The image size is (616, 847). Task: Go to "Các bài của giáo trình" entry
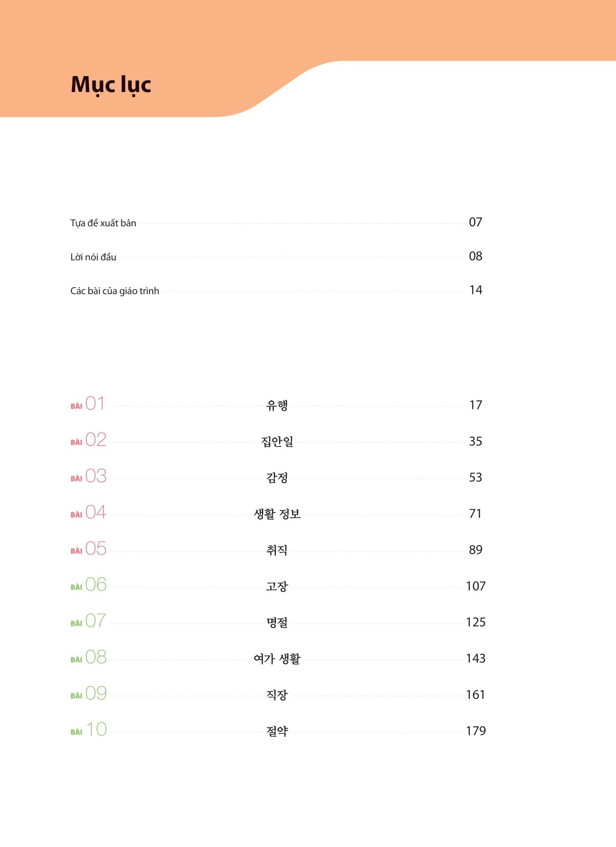click(114, 291)
